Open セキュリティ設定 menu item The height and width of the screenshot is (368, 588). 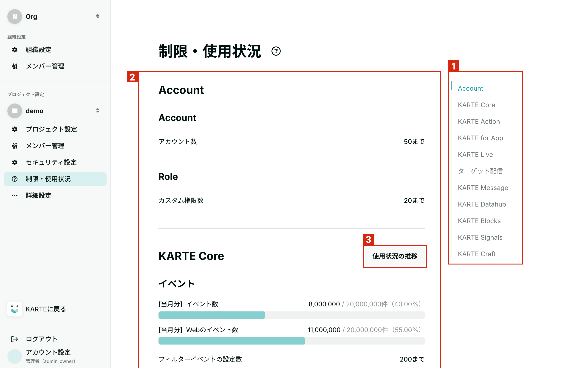pos(55,162)
